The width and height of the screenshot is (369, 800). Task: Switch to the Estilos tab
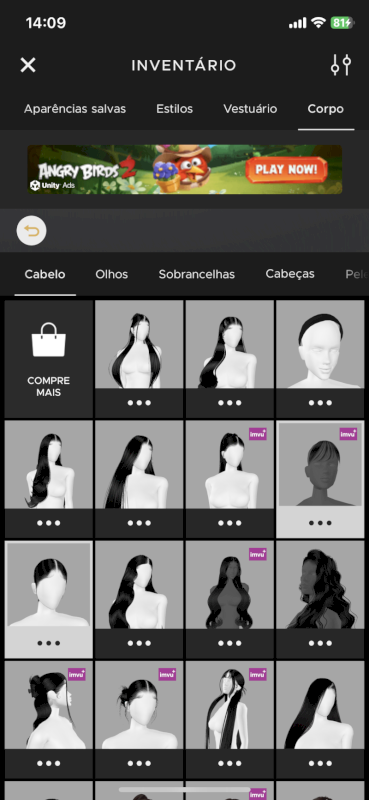175,109
